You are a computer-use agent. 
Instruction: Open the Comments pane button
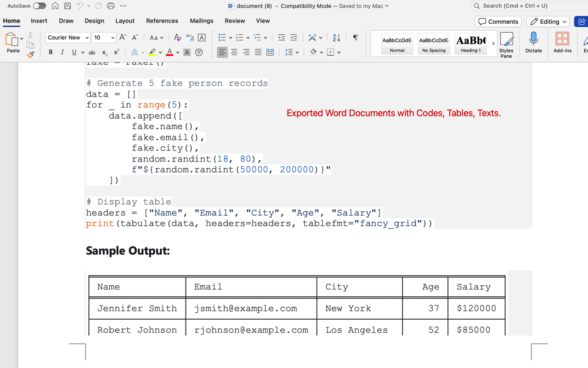[498, 22]
